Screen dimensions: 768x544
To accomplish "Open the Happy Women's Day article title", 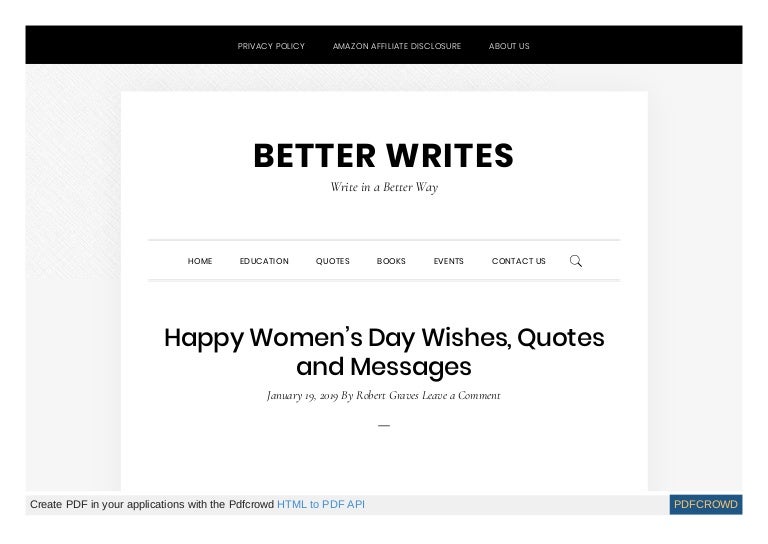I will tap(384, 350).
